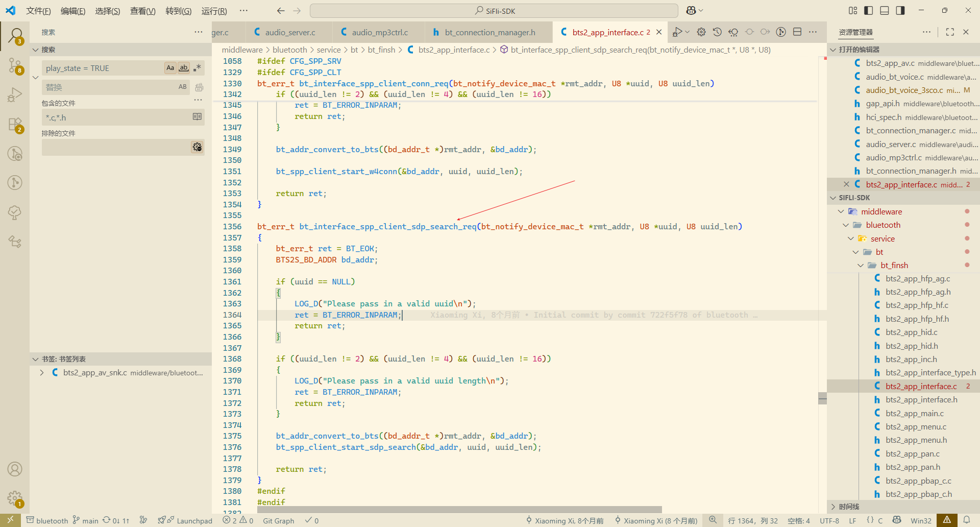Toggle Match Case in search box
This screenshot has height=527, width=980.
170,68
